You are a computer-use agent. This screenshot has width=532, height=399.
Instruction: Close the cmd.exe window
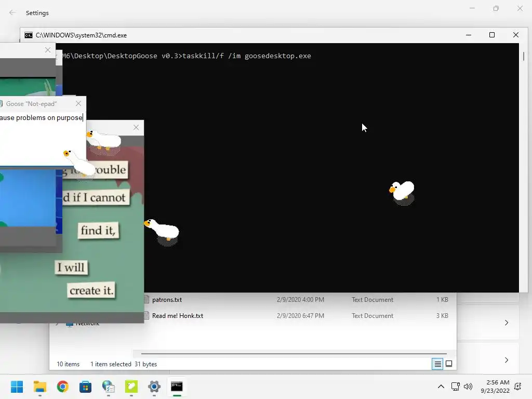[x=516, y=35]
